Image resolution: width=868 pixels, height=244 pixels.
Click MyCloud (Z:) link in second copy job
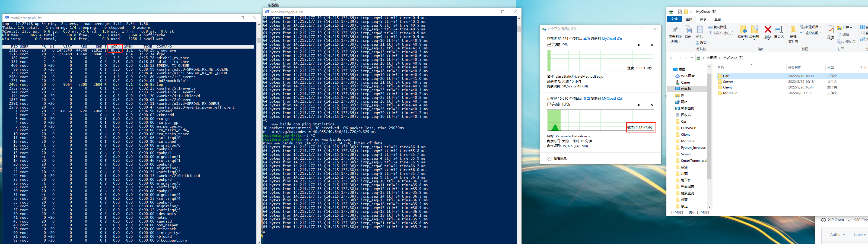coord(612,99)
